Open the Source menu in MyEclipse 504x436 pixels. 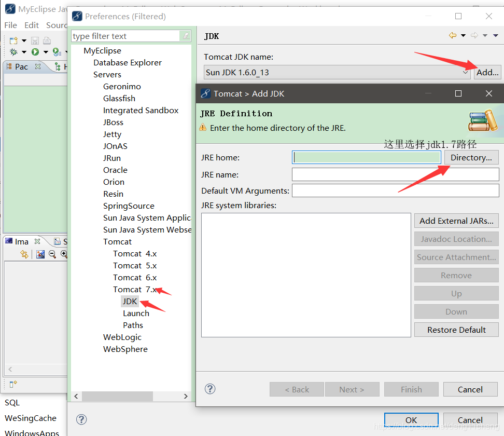pos(57,25)
